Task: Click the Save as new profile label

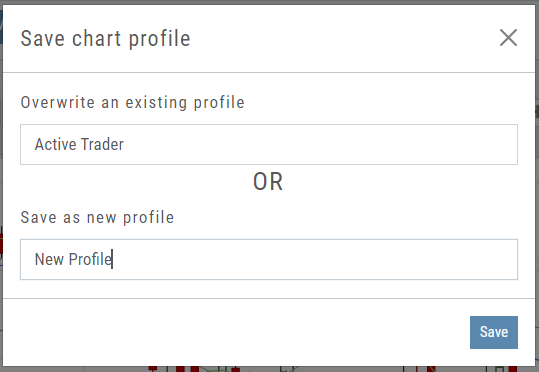Action: pyautogui.click(x=97, y=217)
